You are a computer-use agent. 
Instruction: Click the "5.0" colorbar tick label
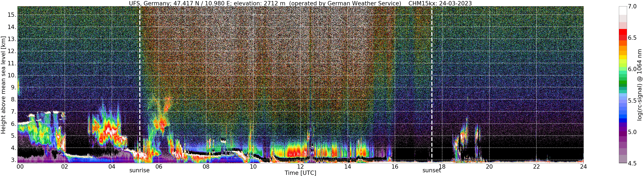pyautogui.click(x=632, y=132)
